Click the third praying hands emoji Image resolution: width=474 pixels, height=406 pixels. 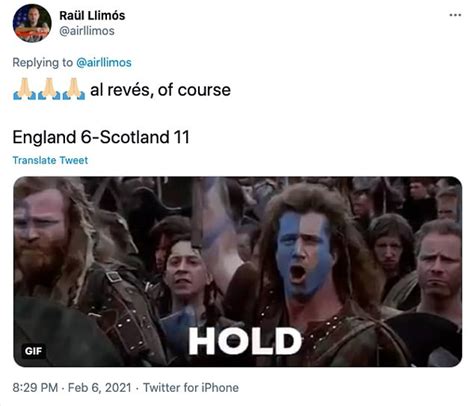click(x=74, y=89)
